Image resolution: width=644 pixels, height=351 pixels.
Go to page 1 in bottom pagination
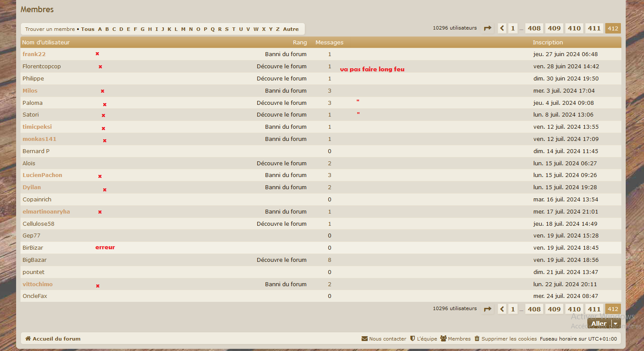pyautogui.click(x=513, y=309)
